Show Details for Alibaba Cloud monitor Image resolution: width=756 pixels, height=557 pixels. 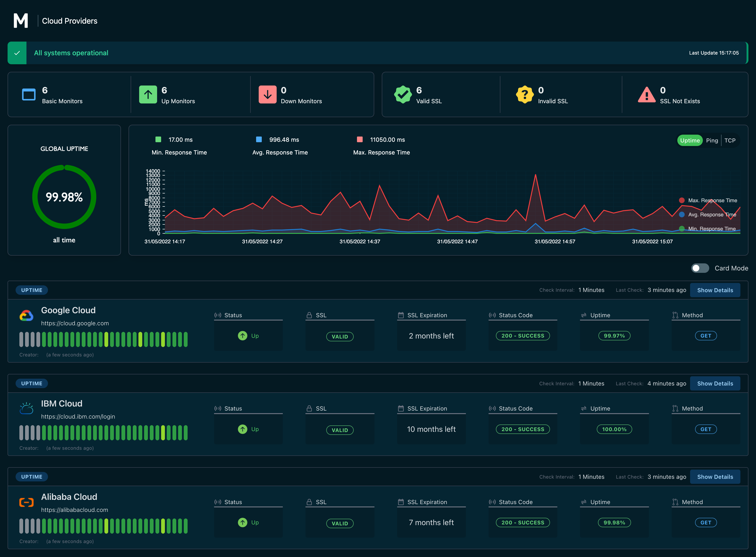click(715, 477)
